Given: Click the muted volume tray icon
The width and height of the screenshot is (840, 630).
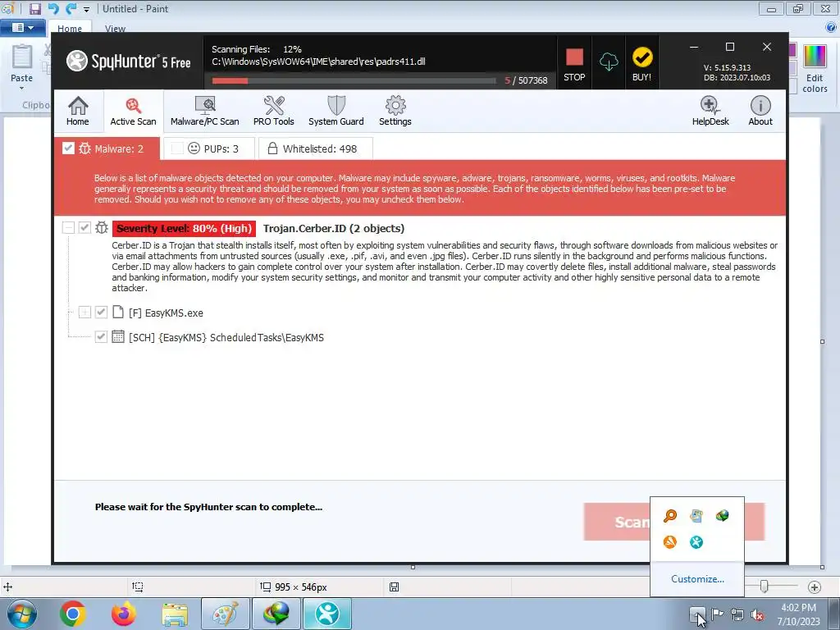Looking at the screenshot, I should (757, 614).
